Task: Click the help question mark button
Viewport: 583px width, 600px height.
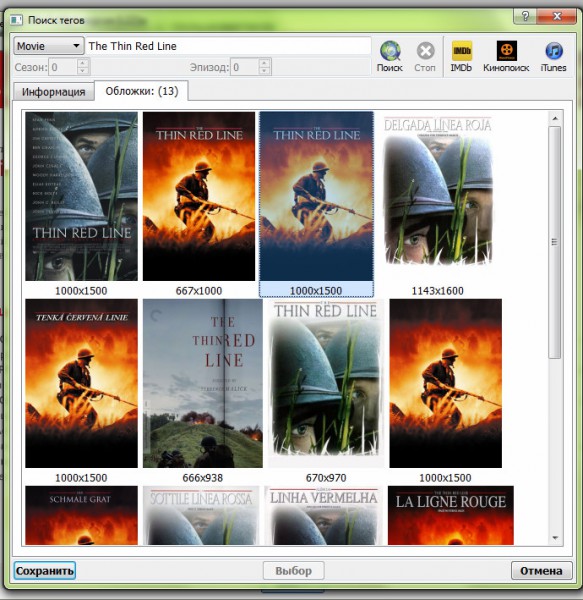Action: pyautogui.click(x=525, y=16)
